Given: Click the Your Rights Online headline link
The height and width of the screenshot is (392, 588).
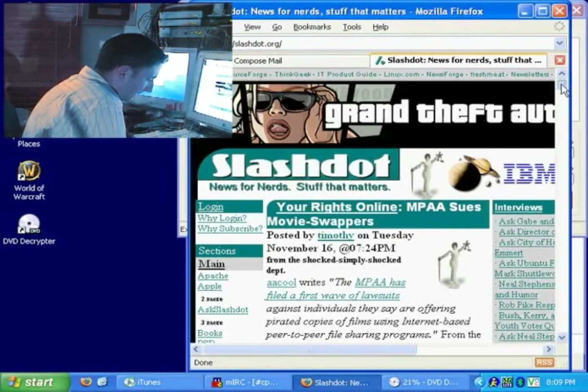Looking at the screenshot, I should tap(337, 207).
